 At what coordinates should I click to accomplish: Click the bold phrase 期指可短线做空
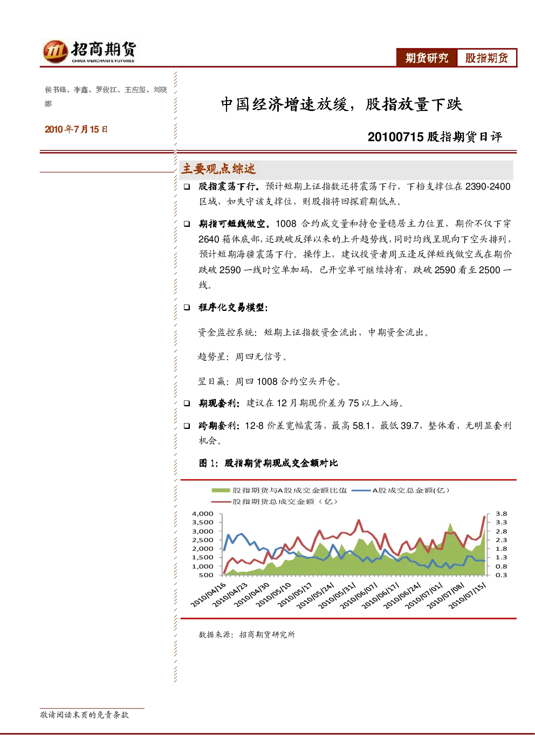(x=235, y=224)
